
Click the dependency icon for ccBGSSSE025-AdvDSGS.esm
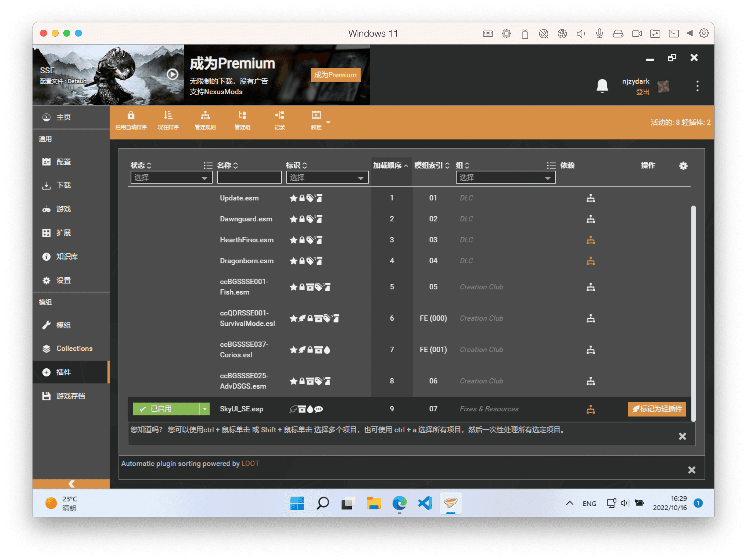tap(590, 381)
